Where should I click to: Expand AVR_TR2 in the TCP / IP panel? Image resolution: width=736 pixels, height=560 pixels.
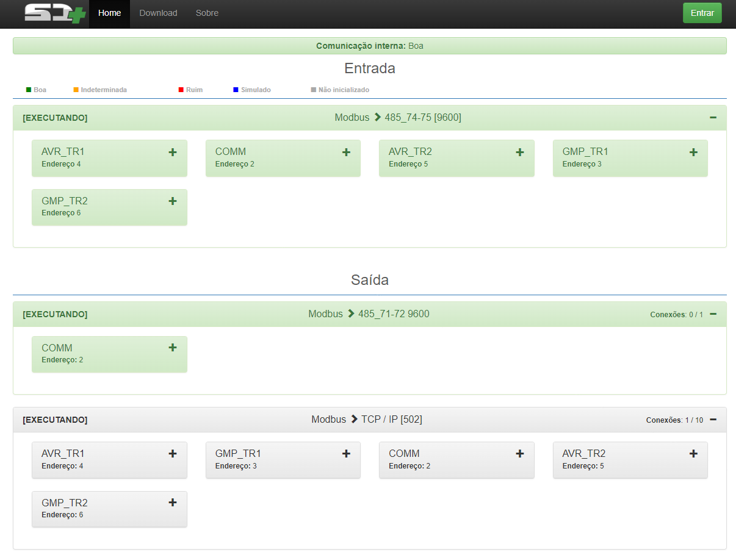pos(693,453)
